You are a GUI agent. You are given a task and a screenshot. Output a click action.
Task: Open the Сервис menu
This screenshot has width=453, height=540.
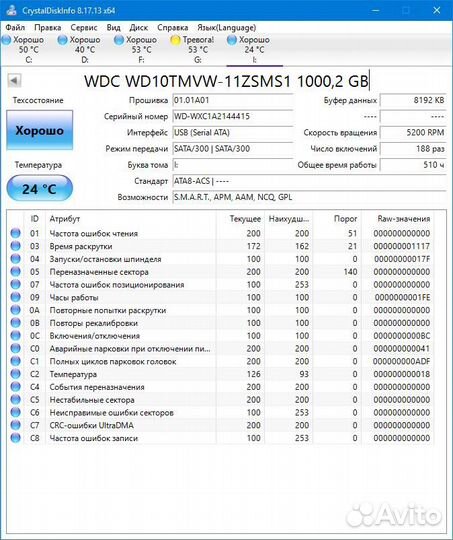pos(84,28)
